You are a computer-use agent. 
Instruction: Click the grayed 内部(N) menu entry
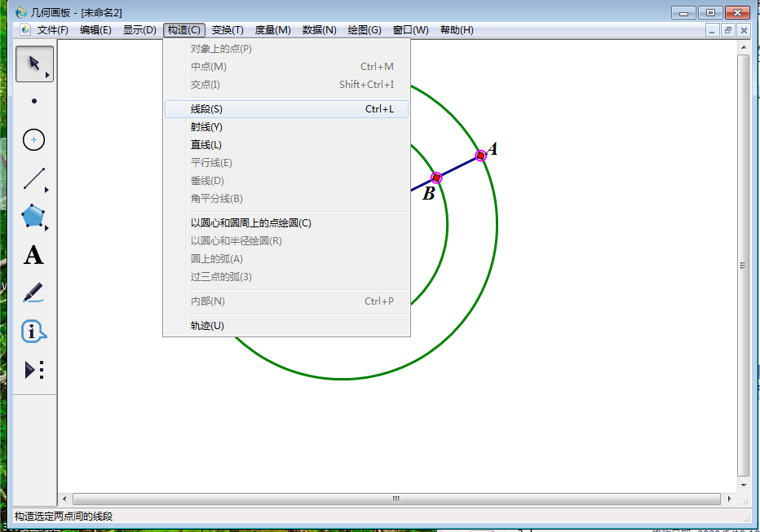[x=286, y=301]
